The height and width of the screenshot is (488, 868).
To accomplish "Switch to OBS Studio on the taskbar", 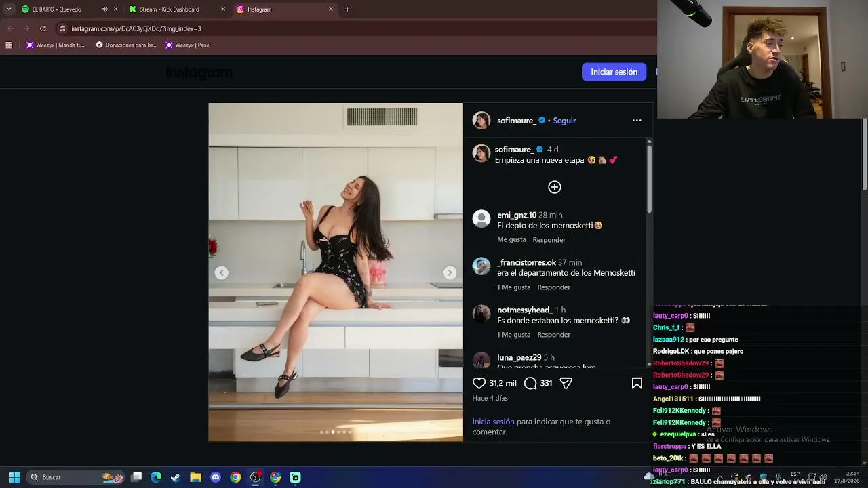I will point(256,477).
